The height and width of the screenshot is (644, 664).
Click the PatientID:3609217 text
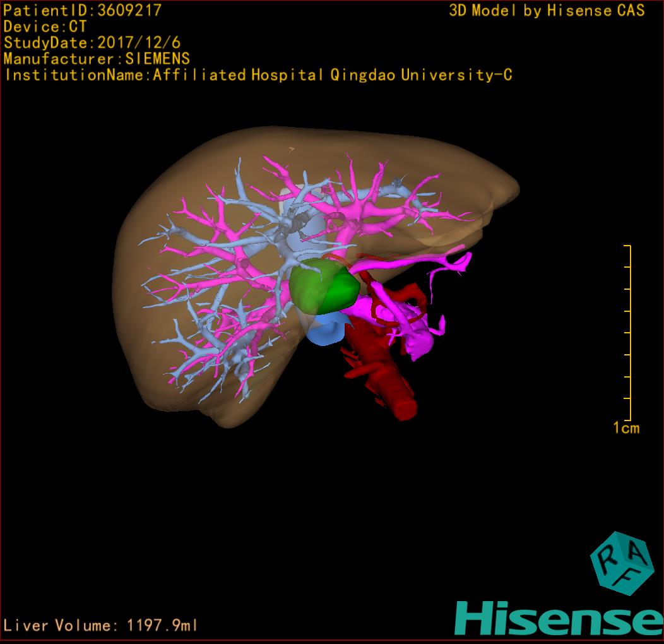pyautogui.click(x=83, y=10)
